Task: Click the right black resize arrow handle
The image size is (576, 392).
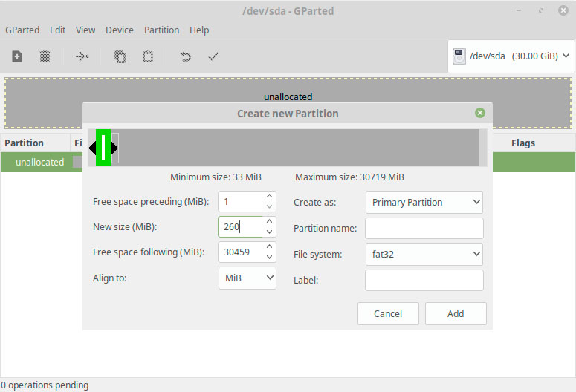Action: (x=114, y=148)
